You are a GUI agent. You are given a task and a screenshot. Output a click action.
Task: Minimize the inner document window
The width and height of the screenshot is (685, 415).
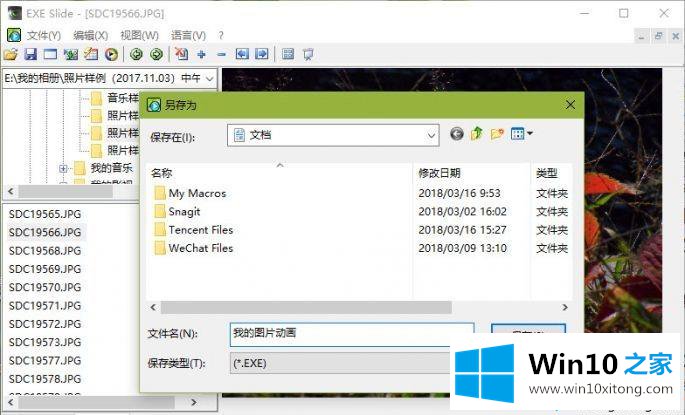641,36
